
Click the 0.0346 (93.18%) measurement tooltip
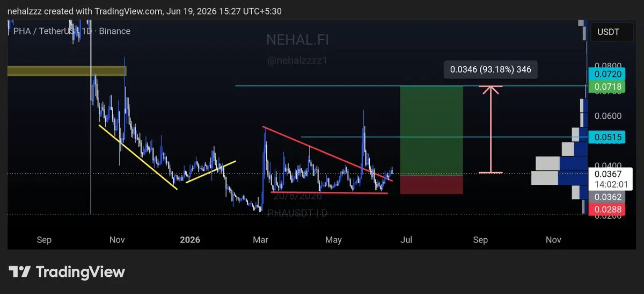(x=491, y=69)
